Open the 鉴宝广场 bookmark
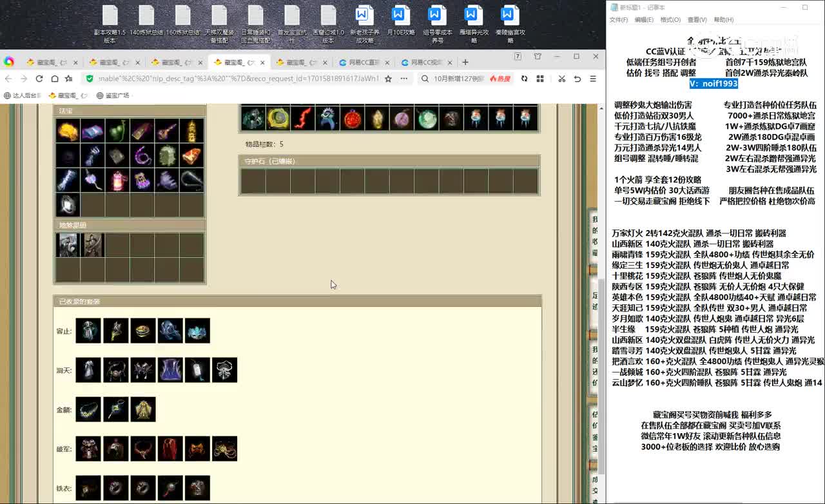Screen dimensions: 825x504 pos(113,95)
